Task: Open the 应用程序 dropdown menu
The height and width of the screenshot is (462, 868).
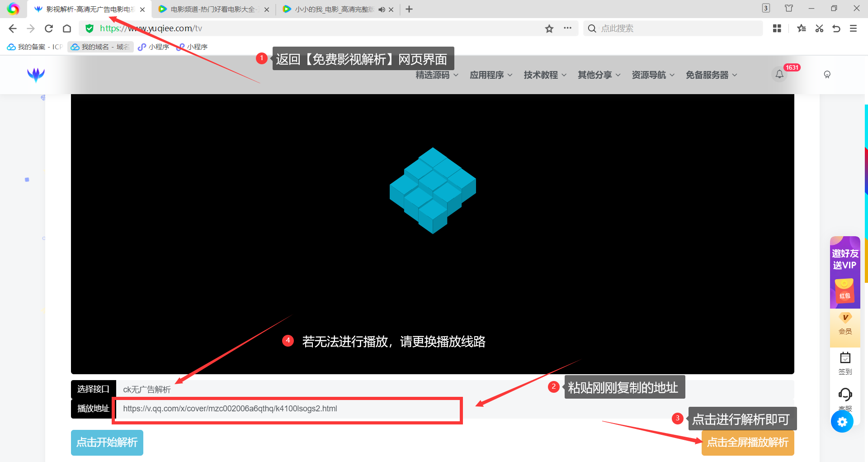Action: tap(487, 75)
